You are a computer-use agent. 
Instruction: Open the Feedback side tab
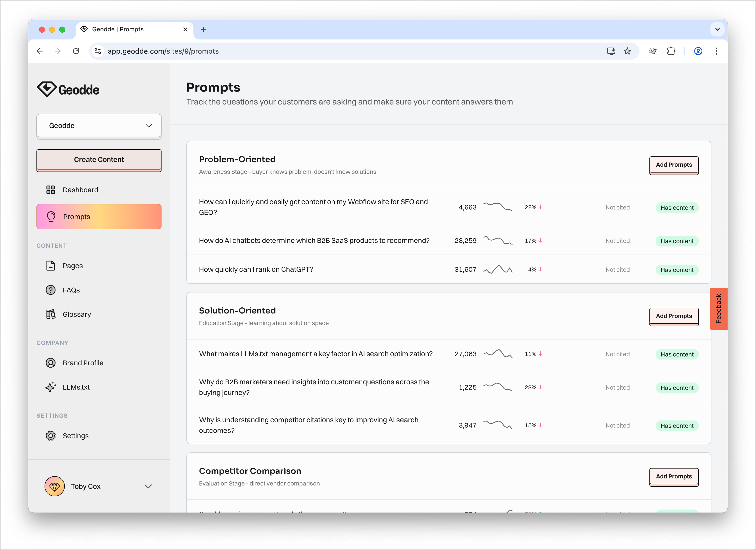pyautogui.click(x=718, y=308)
